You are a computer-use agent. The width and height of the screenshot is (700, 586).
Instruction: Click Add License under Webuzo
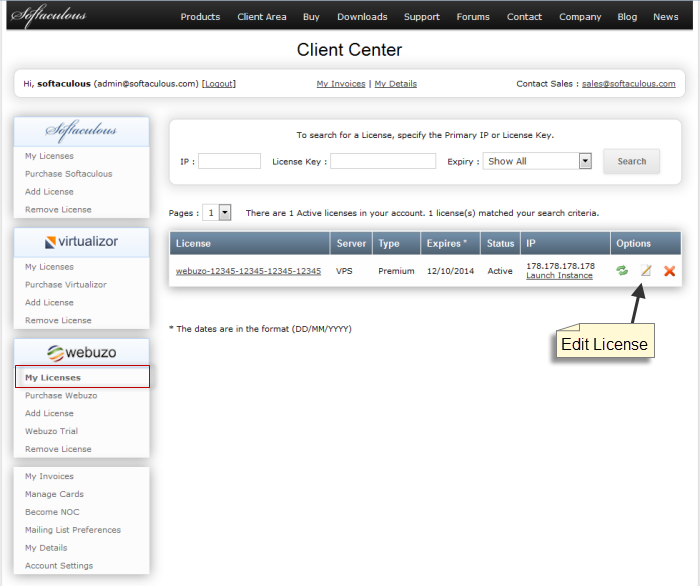tap(49, 413)
